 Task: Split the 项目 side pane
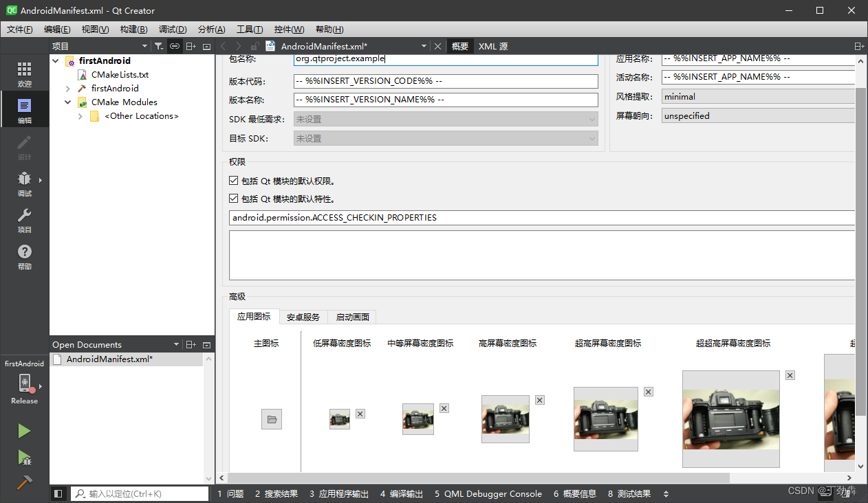point(191,46)
